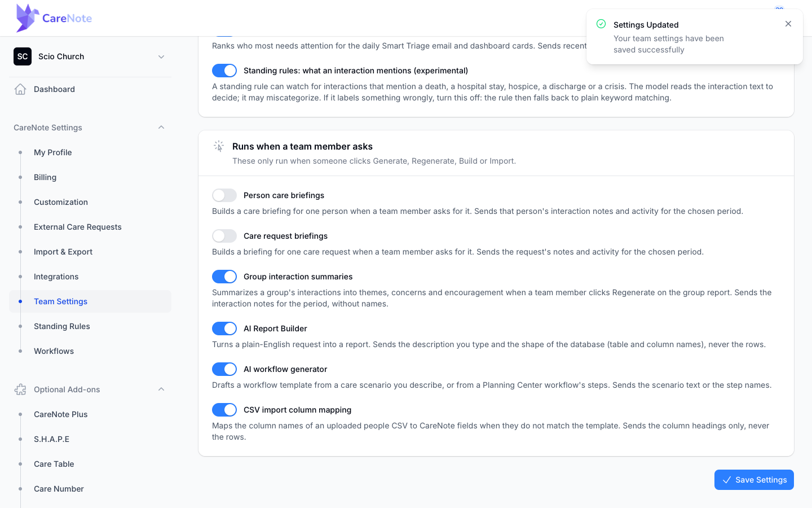This screenshot has height=508, width=812.
Task: Click the CareNote bird logo
Action: pyautogui.click(x=28, y=18)
